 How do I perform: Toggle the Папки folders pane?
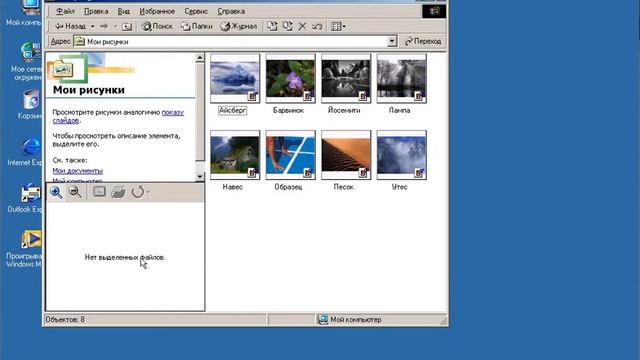pyautogui.click(x=197, y=27)
